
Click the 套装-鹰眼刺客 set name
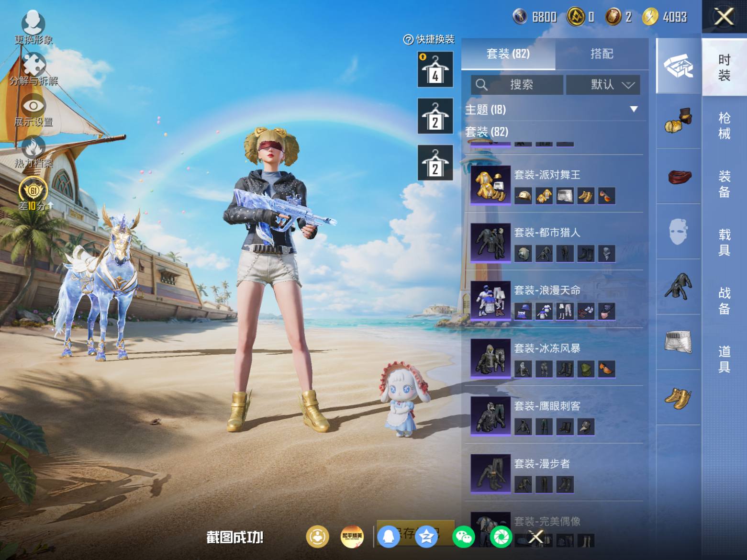pos(547,406)
